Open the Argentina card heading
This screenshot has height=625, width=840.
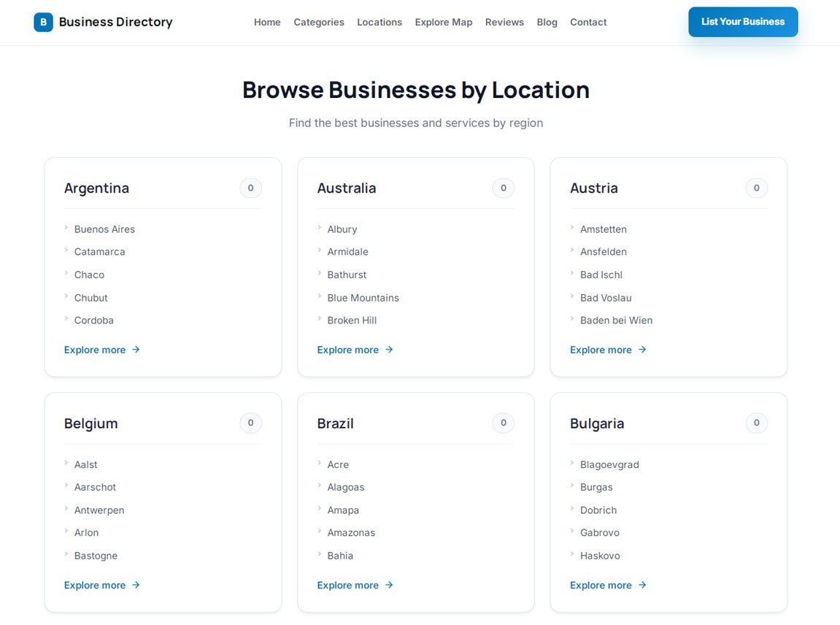[96, 188]
